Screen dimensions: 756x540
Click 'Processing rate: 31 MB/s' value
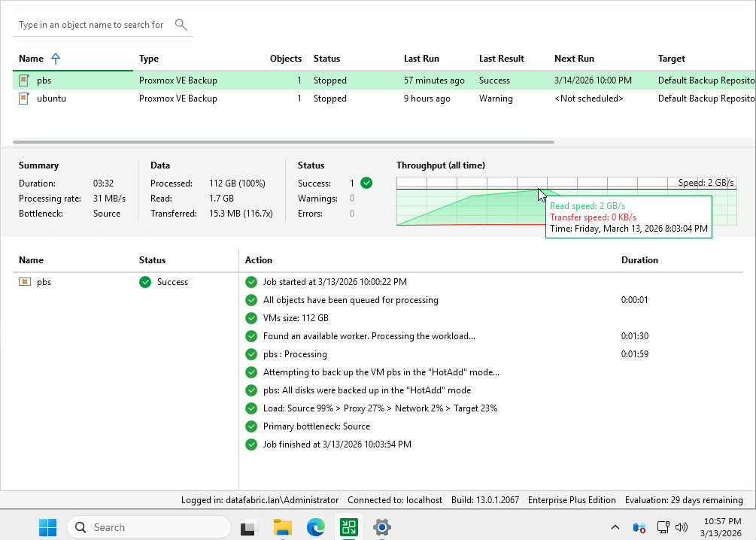click(109, 199)
